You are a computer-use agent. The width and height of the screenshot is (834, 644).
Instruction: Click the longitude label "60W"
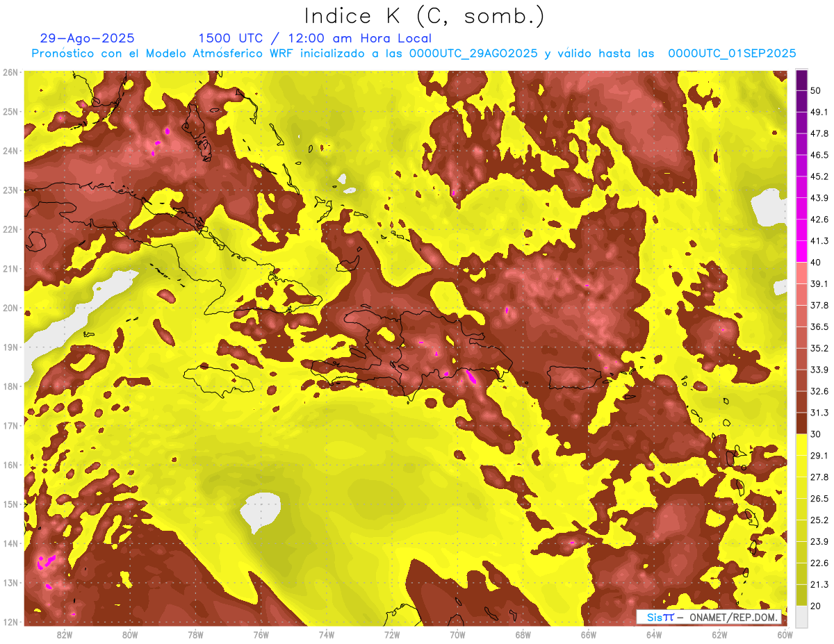(785, 634)
